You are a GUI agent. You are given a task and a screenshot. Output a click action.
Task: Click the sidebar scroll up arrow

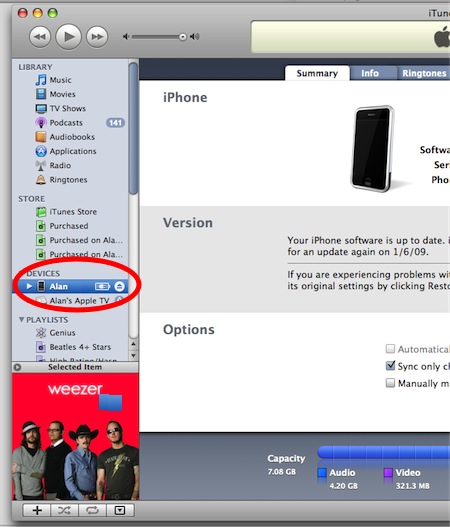pos(133,344)
